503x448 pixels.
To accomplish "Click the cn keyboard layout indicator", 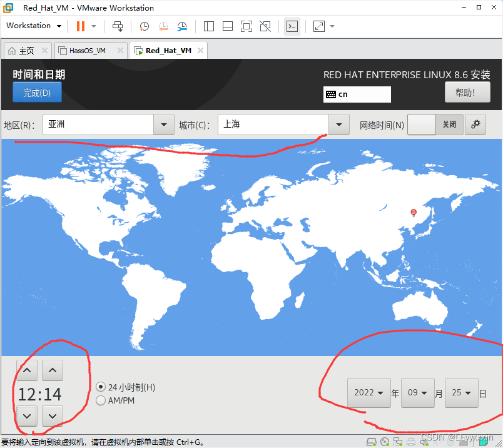I will point(357,94).
